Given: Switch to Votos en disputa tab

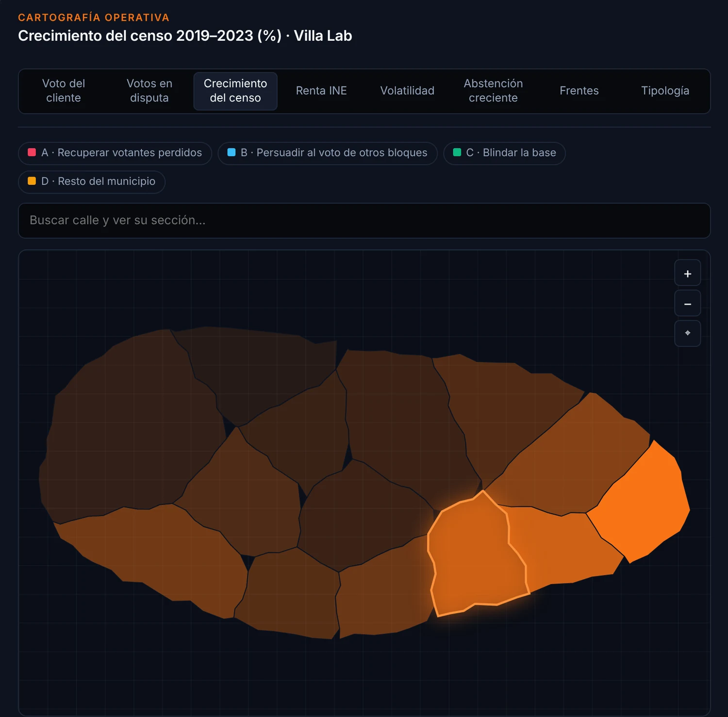Looking at the screenshot, I should coord(149,91).
